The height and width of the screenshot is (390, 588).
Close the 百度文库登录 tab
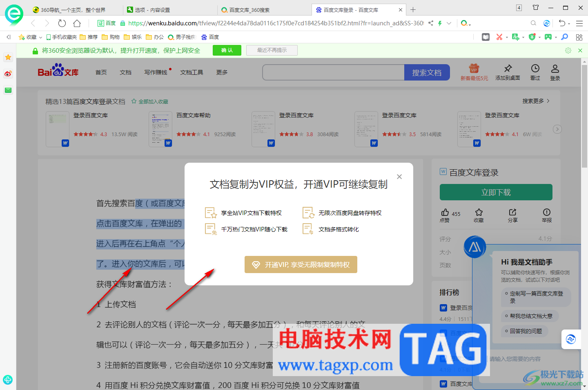coord(401,10)
